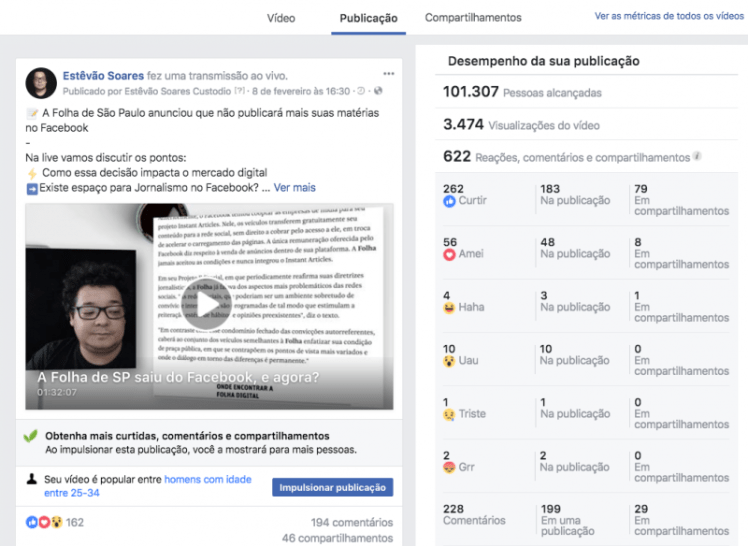
Task: Click the blue like reaction icon below post
Action: (32, 522)
